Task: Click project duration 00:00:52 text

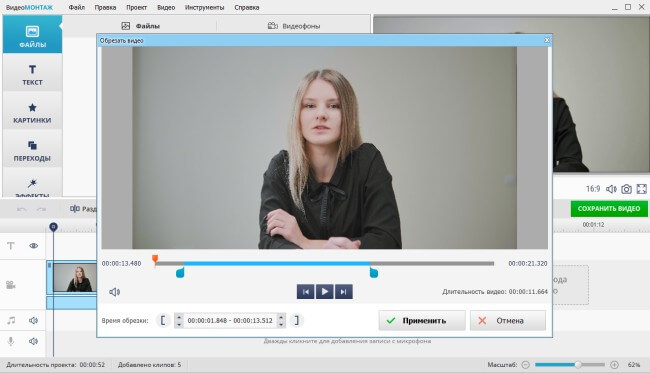Action: (x=92, y=365)
